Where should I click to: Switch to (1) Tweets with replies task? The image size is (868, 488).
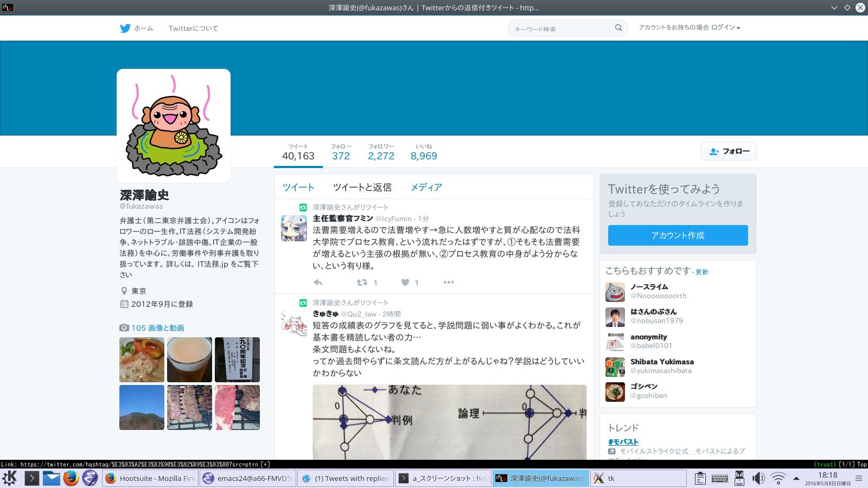[x=346, y=478]
